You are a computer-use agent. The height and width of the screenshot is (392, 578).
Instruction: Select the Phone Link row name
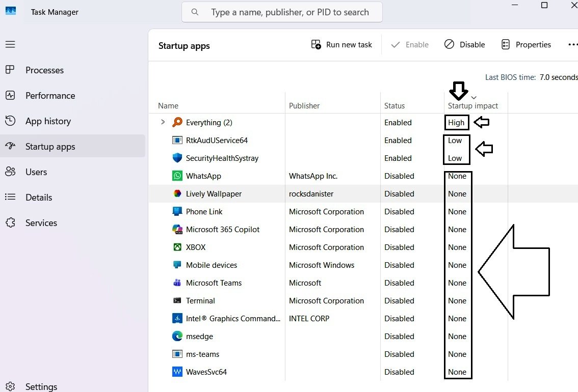[204, 212]
